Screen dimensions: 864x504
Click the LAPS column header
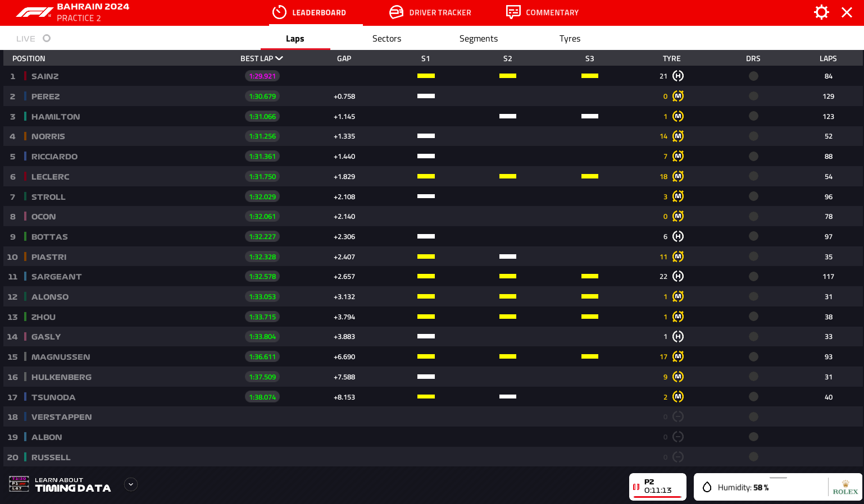tap(828, 58)
